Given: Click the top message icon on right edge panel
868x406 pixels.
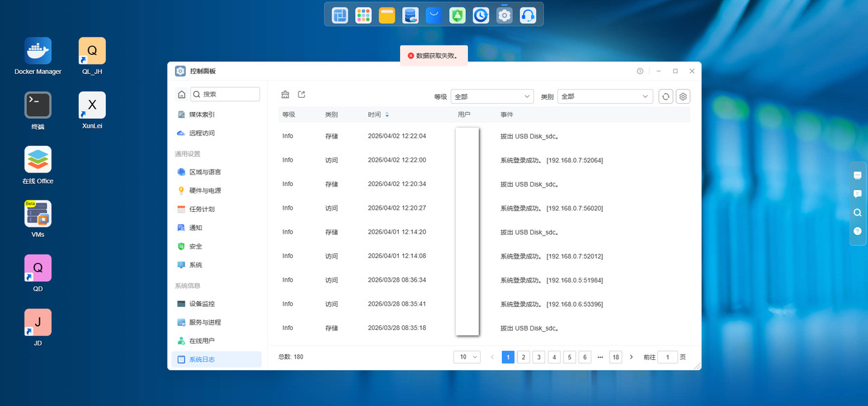Looking at the screenshot, I should click(858, 175).
